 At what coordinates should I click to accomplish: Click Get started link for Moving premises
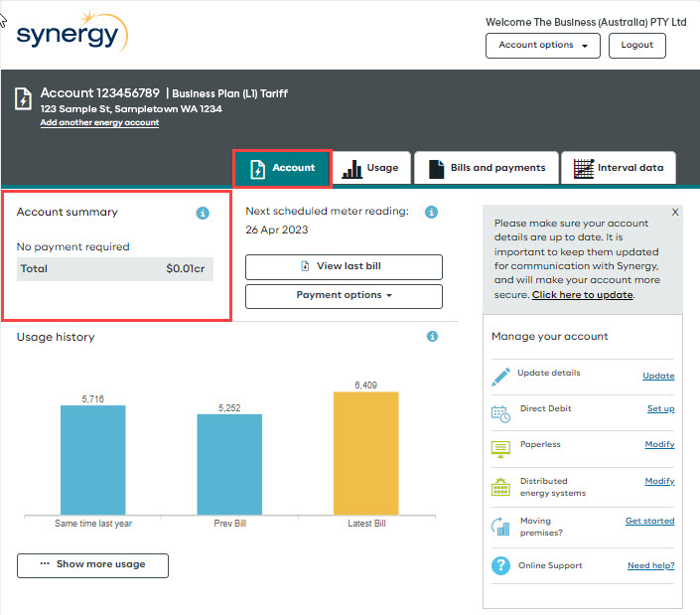point(650,521)
